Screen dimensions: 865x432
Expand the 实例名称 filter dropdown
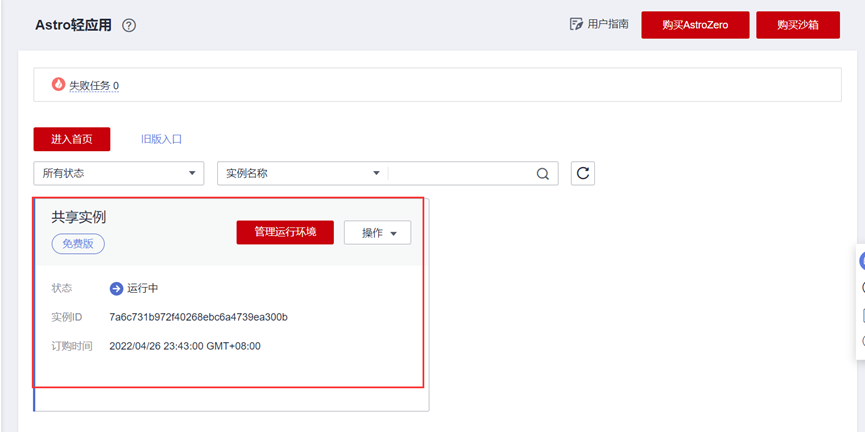(x=303, y=173)
